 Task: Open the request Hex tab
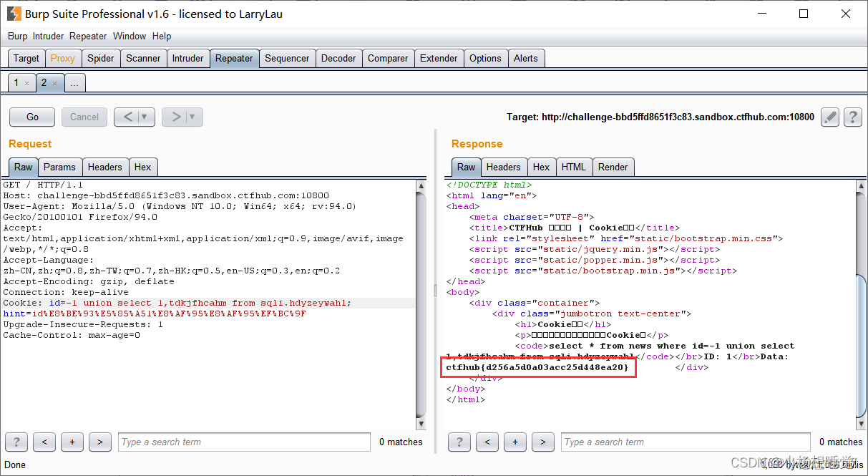click(x=143, y=167)
